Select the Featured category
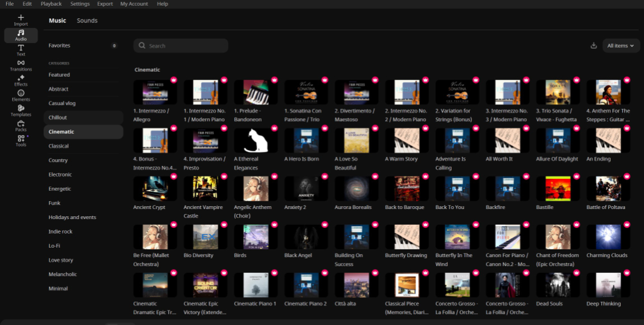 [x=84, y=75]
